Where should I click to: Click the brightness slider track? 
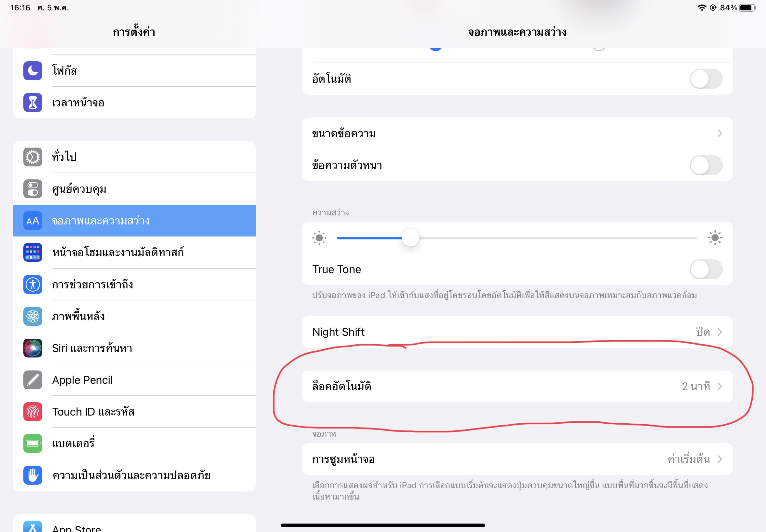tap(517, 238)
